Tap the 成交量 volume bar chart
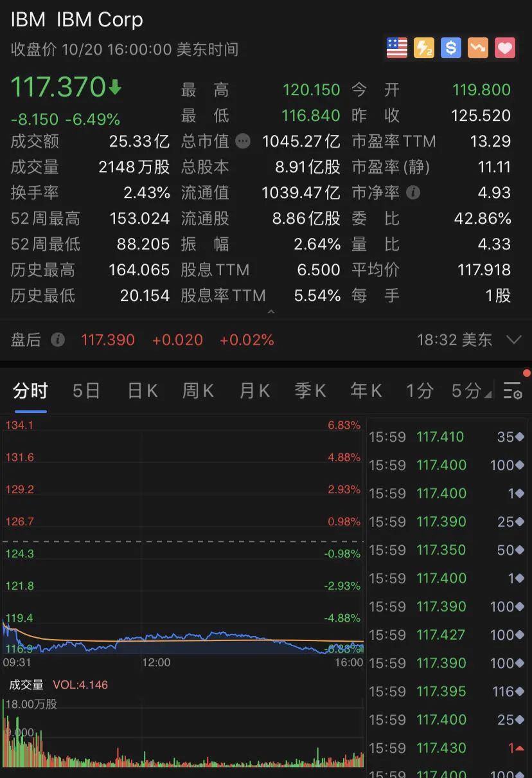This screenshot has width=532, height=778. click(183, 732)
